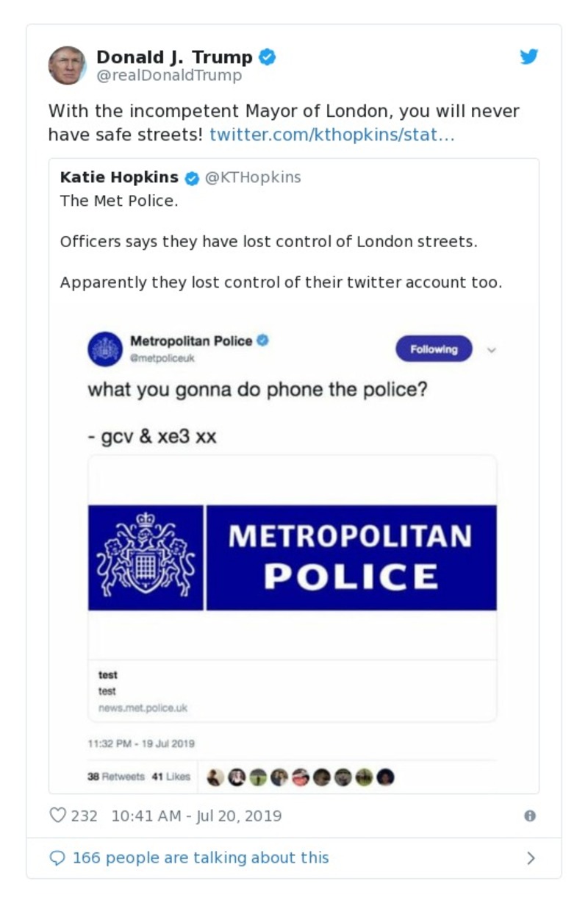
Task: Click the @KTHopkins handle
Action: click(253, 177)
